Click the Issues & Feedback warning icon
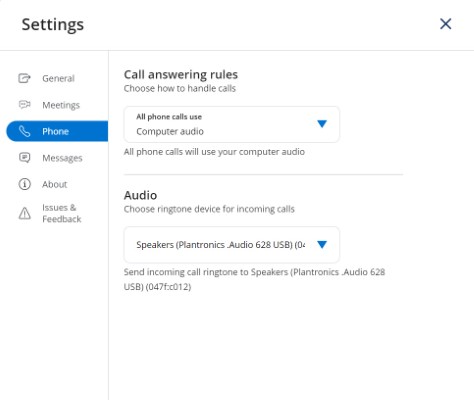Screen dimensions: 474x400 point(24,213)
